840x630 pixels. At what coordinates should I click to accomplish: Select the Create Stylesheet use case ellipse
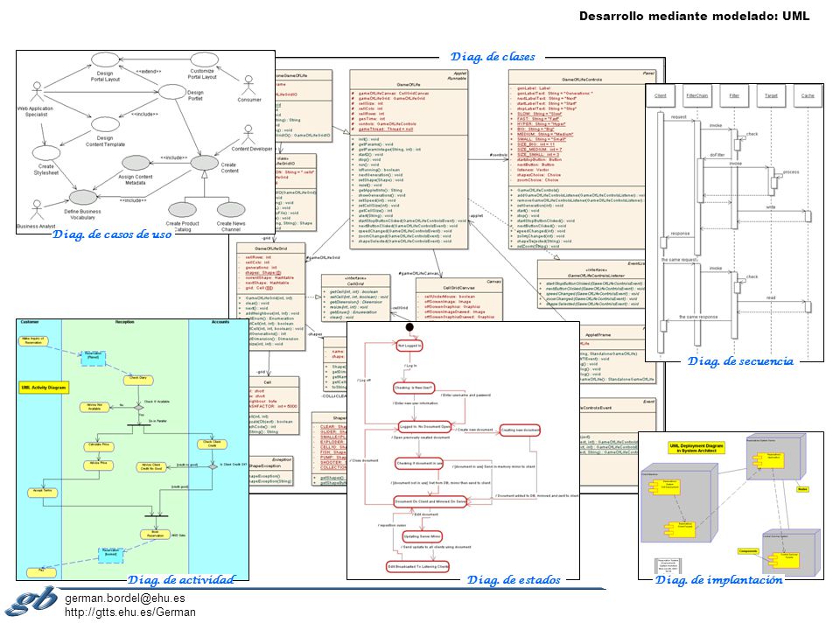point(46,152)
